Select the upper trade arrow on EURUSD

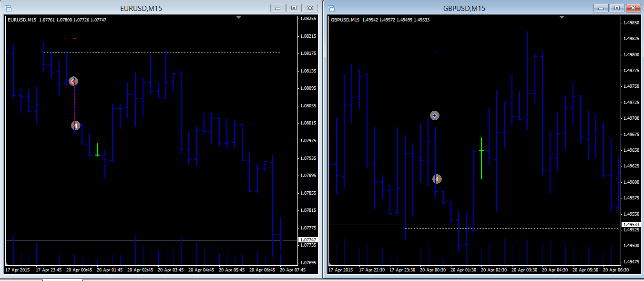(x=73, y=81)
